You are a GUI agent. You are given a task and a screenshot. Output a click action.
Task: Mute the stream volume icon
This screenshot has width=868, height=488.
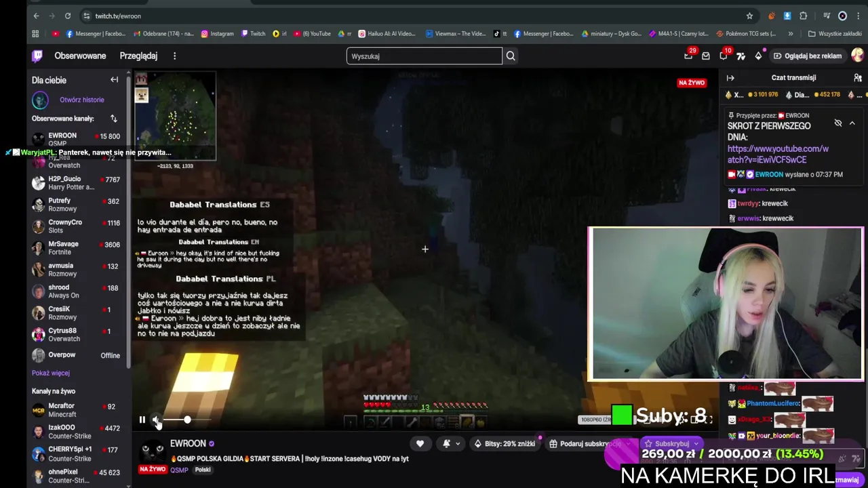tap(156, 420)
